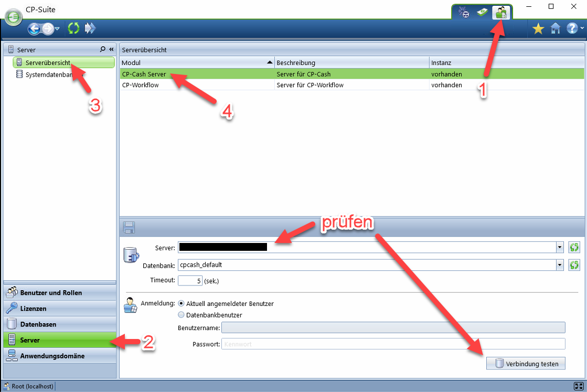
Task: Click the search magnifier in Server panel
Action: [x=103, y=49]
